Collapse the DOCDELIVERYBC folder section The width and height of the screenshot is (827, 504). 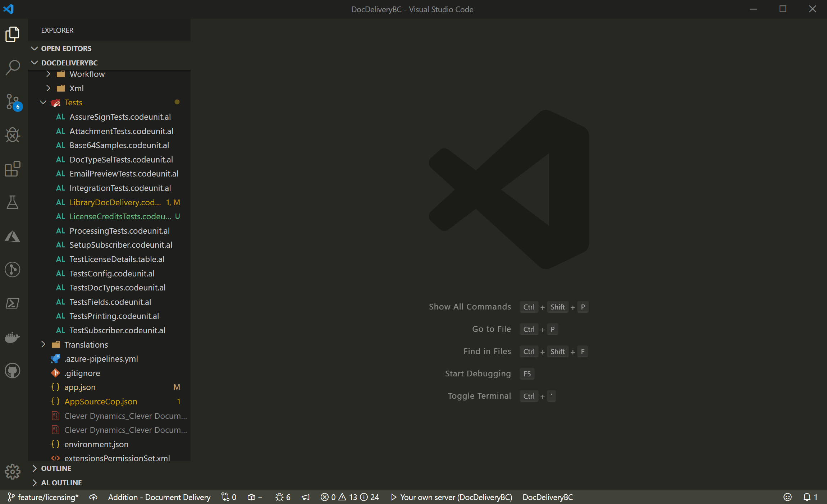point(109,63)
